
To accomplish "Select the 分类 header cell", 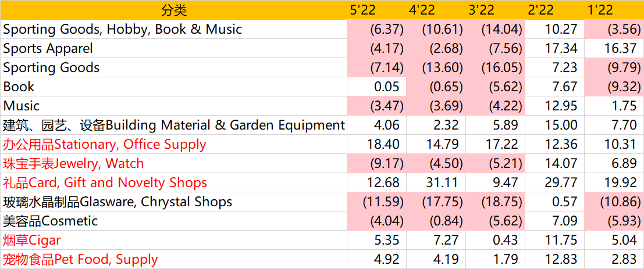I will 173,10.
